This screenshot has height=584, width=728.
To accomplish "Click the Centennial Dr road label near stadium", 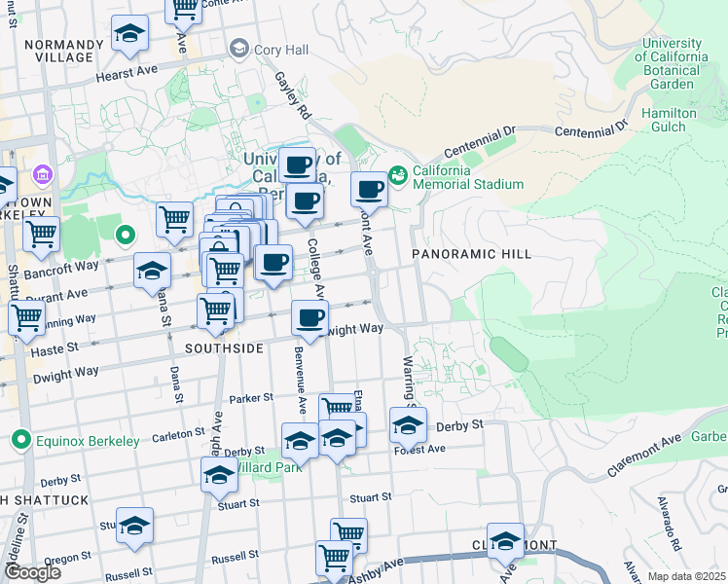I will 479,142.
